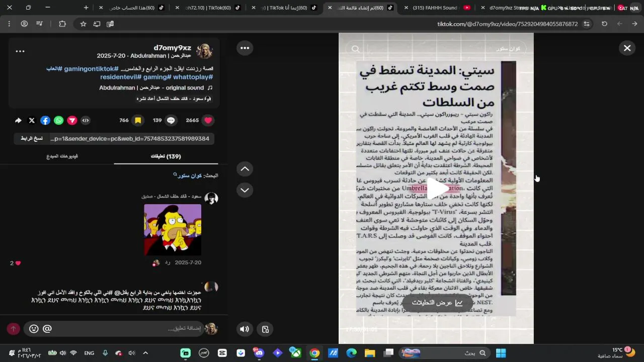This screenshot has width=644, height=362.
Task: Click the add comment input field
Action: click(x=114, y=329)
